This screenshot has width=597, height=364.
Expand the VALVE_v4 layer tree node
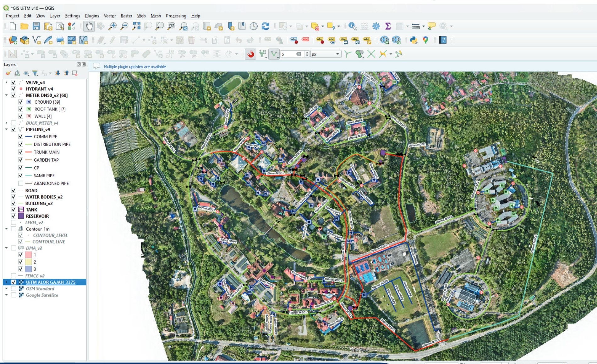click(x=6, y=83)
